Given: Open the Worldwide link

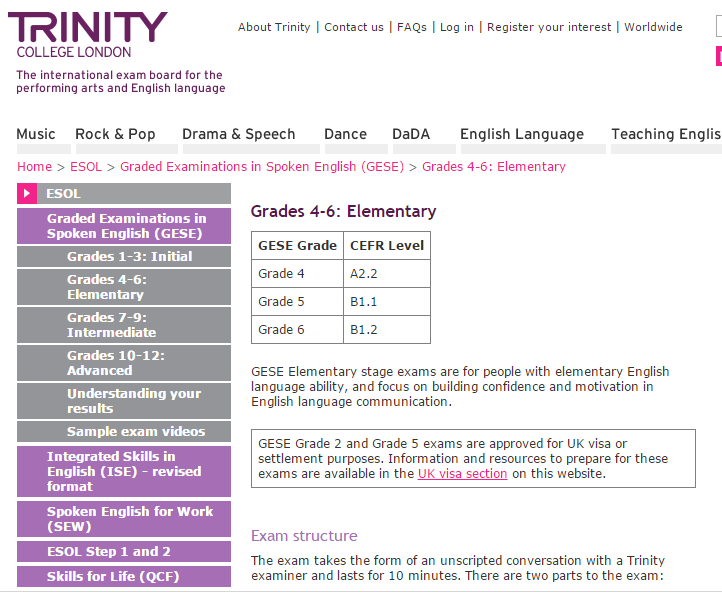Looking at the screenshot, I should coord(653,27).
